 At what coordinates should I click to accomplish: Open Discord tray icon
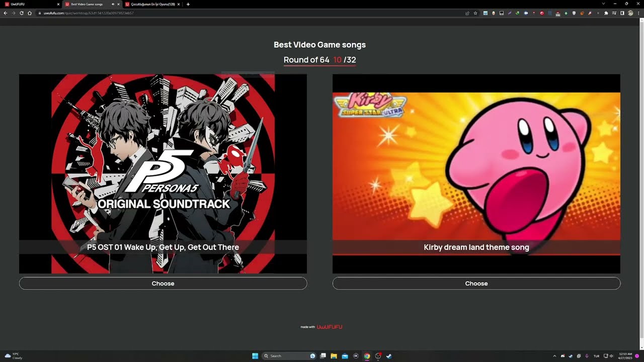(562, 356)
